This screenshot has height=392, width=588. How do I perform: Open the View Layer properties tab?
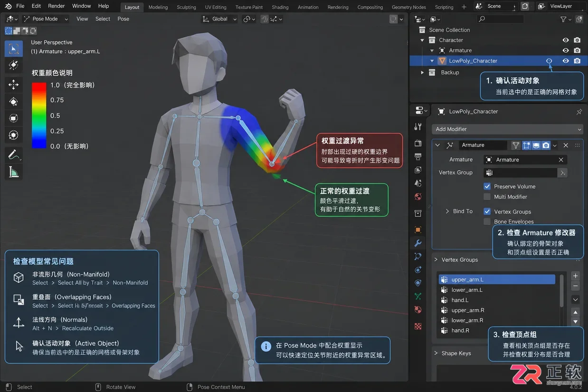pyautogui.click(x=418, y=170)
